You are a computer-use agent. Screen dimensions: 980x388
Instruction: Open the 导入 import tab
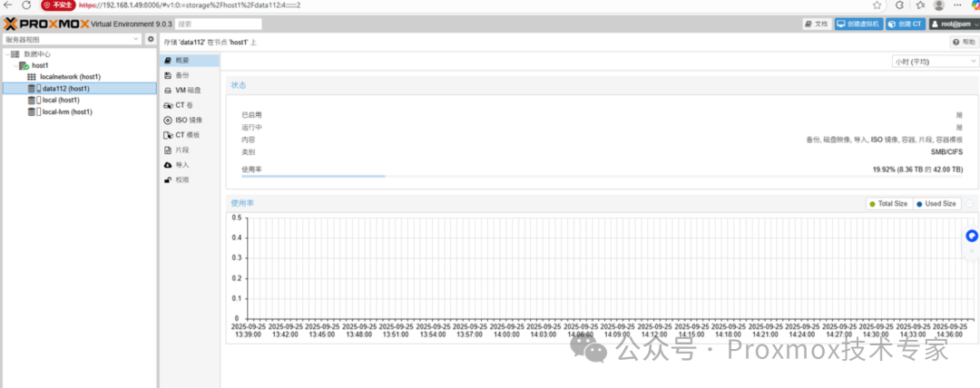point(190,165)
